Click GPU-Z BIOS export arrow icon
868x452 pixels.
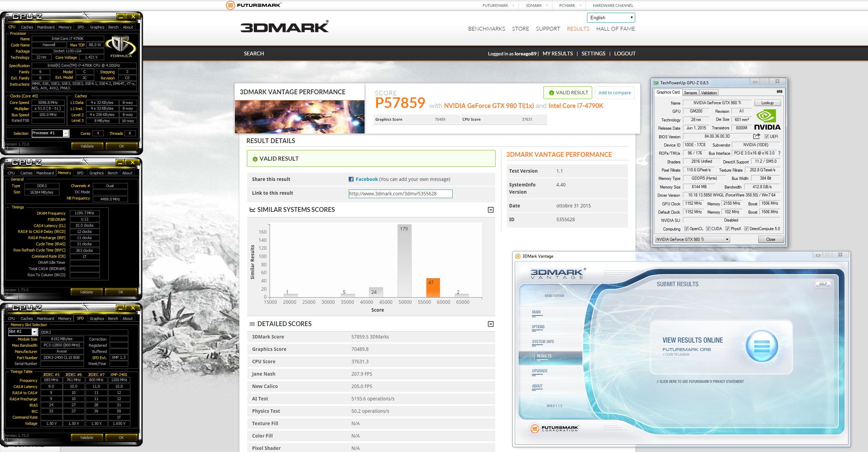tap(757, 136)
